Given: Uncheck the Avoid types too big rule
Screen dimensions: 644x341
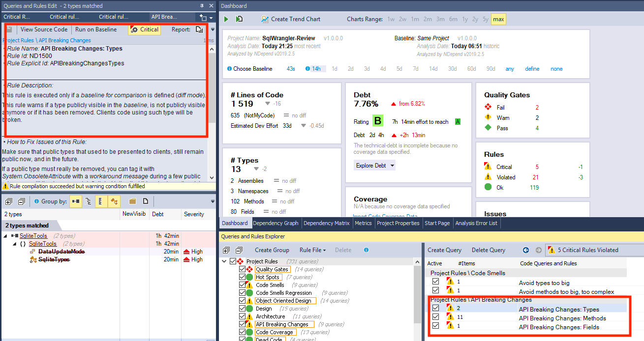Looking at the screenshot, I should 435,282.
